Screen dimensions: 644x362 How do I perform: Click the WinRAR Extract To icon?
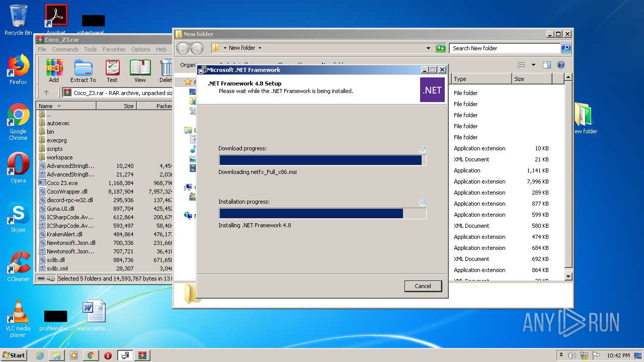point(83,71)
